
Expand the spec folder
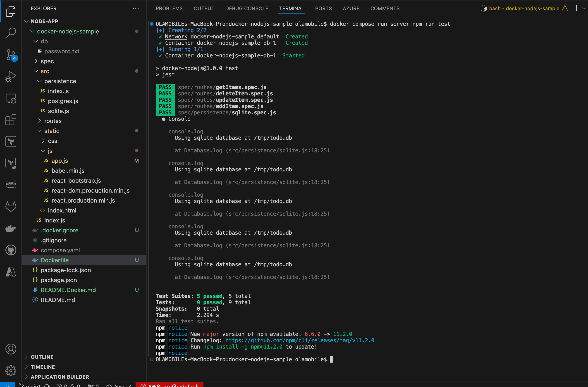click(84, 61)
